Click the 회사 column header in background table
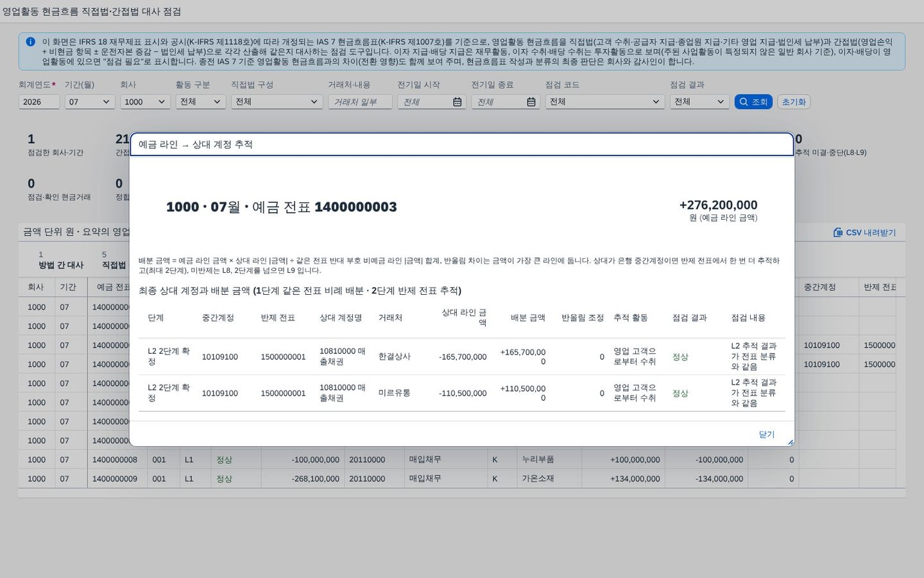The height and width of the screenshot is (578, 924). (x=36, y=287)
